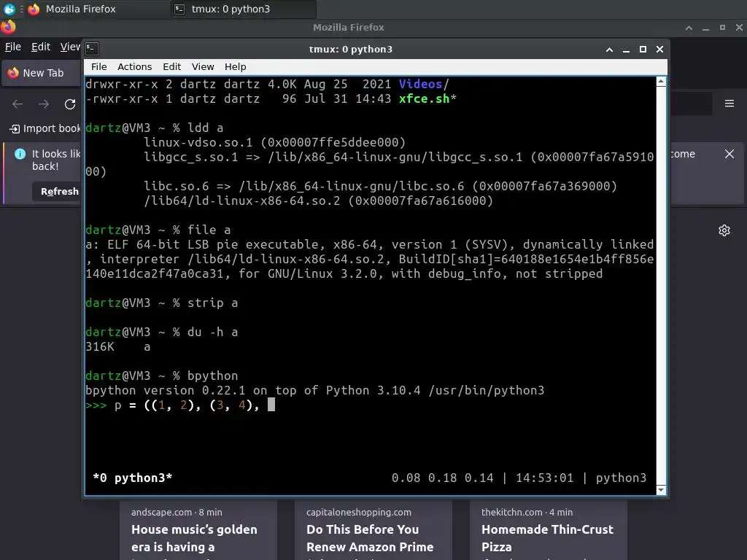Open the applications menu in the panel
Viewport: 747px width, 560px height.
(9, 9)
